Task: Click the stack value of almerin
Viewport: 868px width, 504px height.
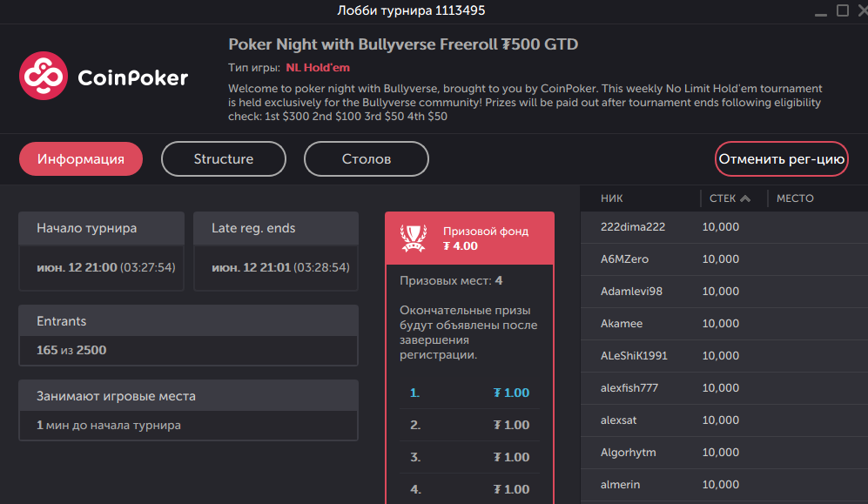Action: tap(721, 484)
